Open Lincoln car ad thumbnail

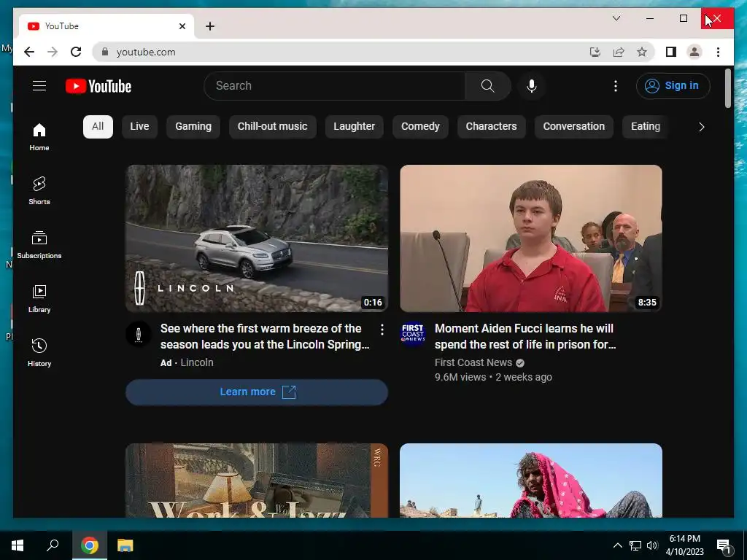257,238
